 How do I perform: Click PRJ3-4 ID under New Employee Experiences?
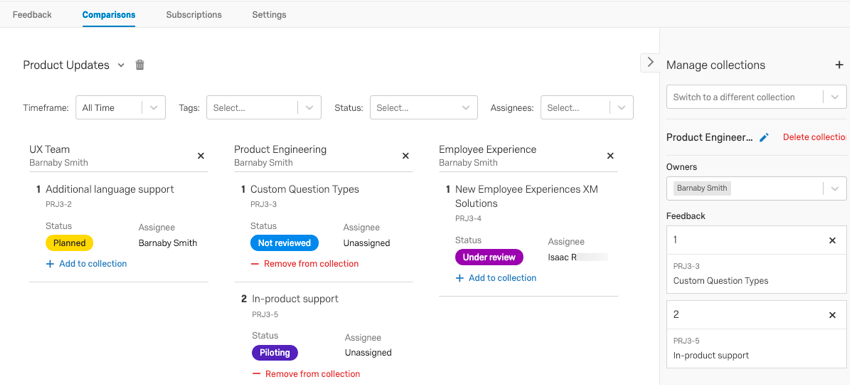pos(468,219)
